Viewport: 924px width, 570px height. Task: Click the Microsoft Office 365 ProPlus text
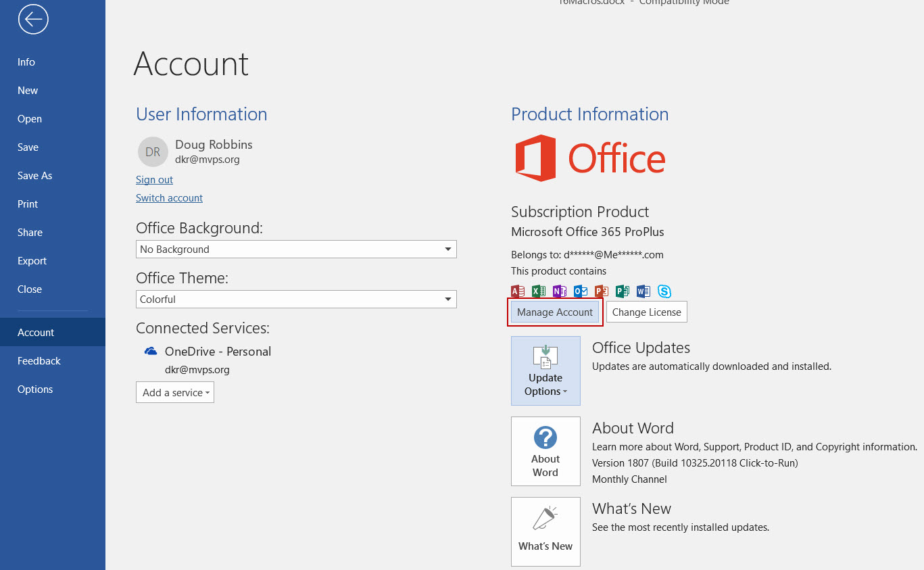pos(587,232)
